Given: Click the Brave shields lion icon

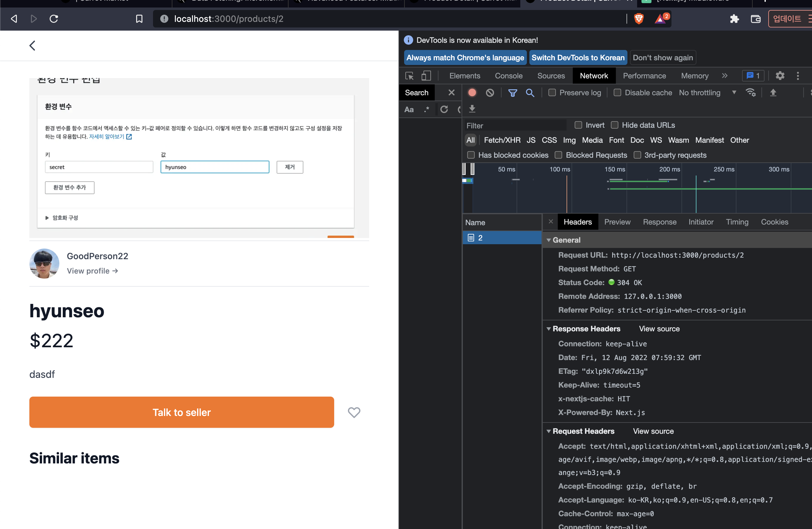Looking at the screenshot, I should [639, 18].
